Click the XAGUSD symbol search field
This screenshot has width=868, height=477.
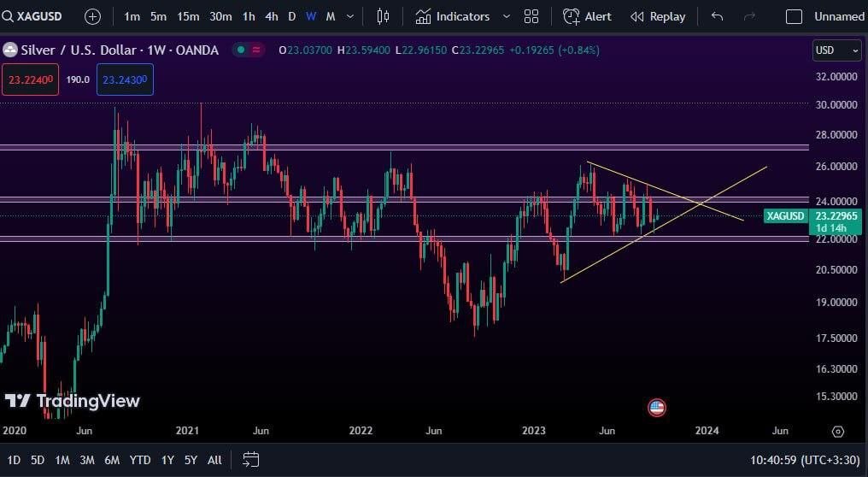point(38,16)
